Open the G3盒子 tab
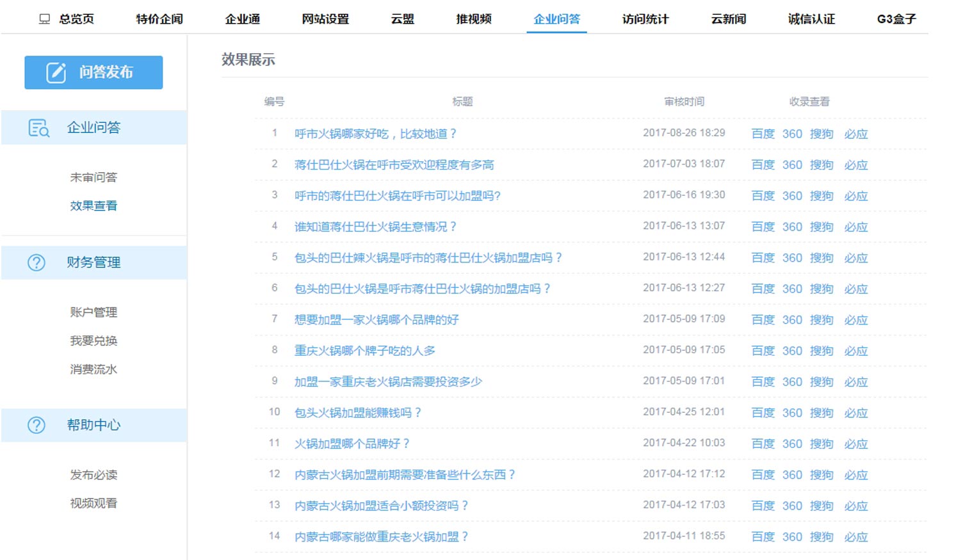963x560 pixels. (896, 19)
